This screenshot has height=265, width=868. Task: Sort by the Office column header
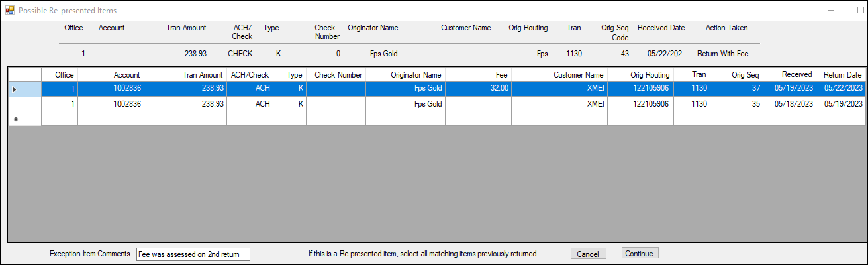coord(60,75)
